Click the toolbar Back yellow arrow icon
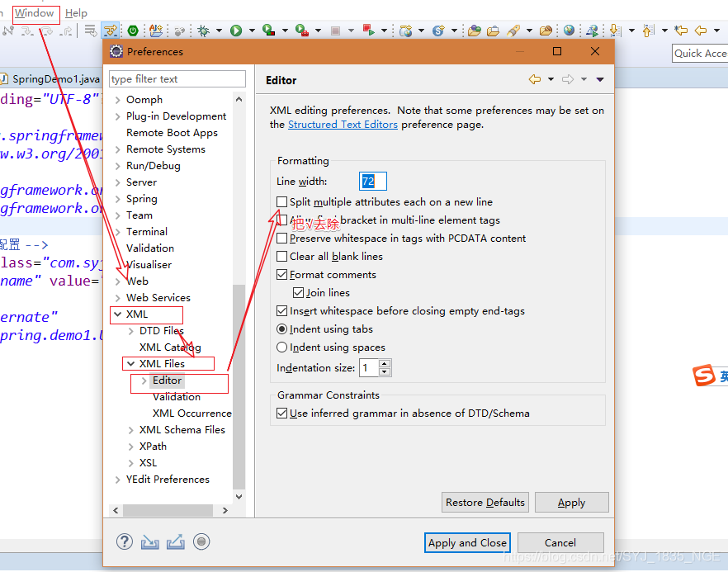The image size is (728, 572). click(700, 31)
